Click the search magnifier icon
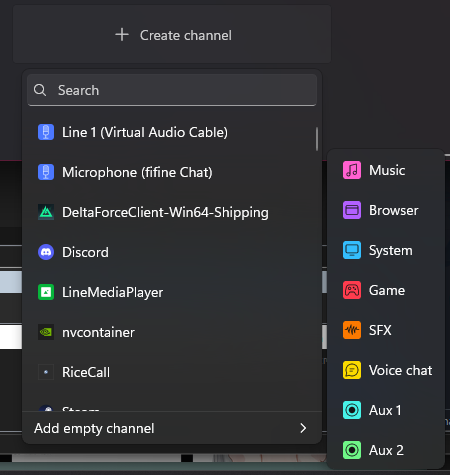 click(x=40, y=90)
